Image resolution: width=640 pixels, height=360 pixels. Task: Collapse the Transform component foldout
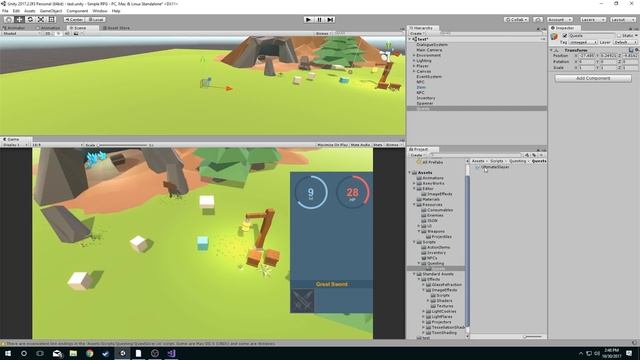click(551, 50)
